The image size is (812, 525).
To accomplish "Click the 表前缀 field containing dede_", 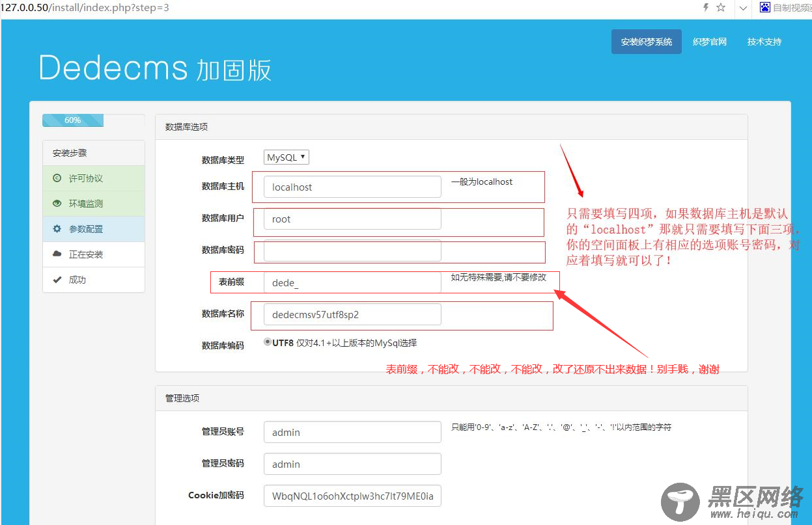I will 352,282.
